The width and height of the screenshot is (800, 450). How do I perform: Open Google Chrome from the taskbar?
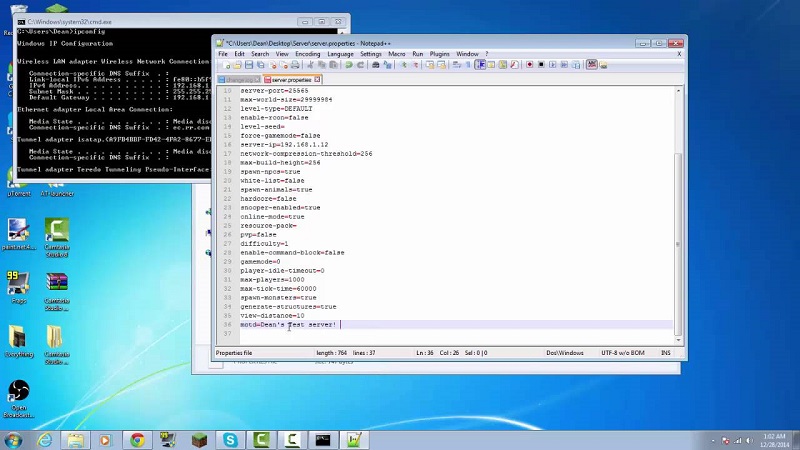pos(136,439)
